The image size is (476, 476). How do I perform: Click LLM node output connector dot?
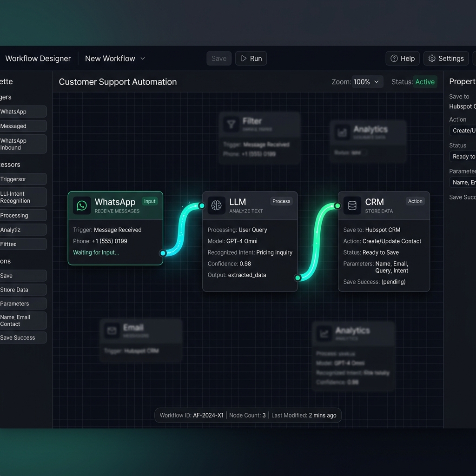[298, 278]
